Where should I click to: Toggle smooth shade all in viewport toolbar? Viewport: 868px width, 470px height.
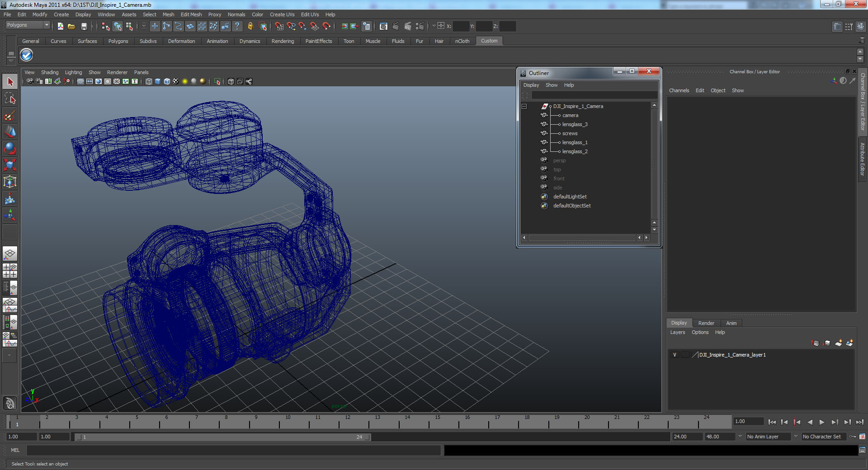point(158,81)
